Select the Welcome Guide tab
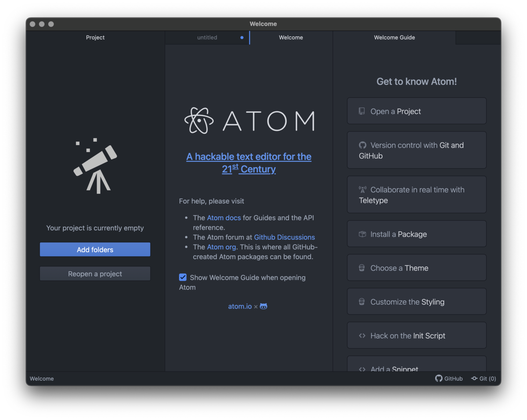 click(x=394, y=37)
